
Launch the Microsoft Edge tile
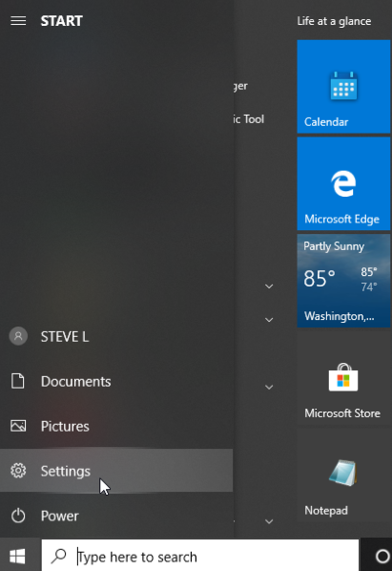click(x=343, y=184)
